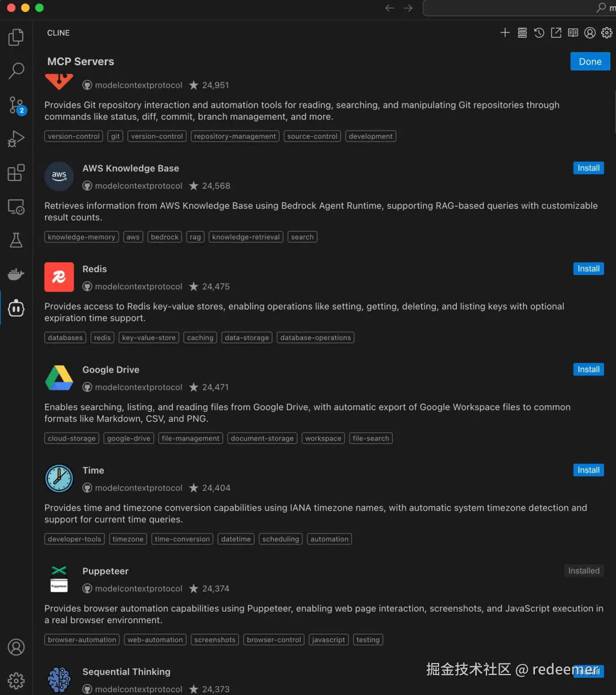Screen dimensions: 616x695
Task: Open Cline history clock icon
Action: tap(539, 33)
